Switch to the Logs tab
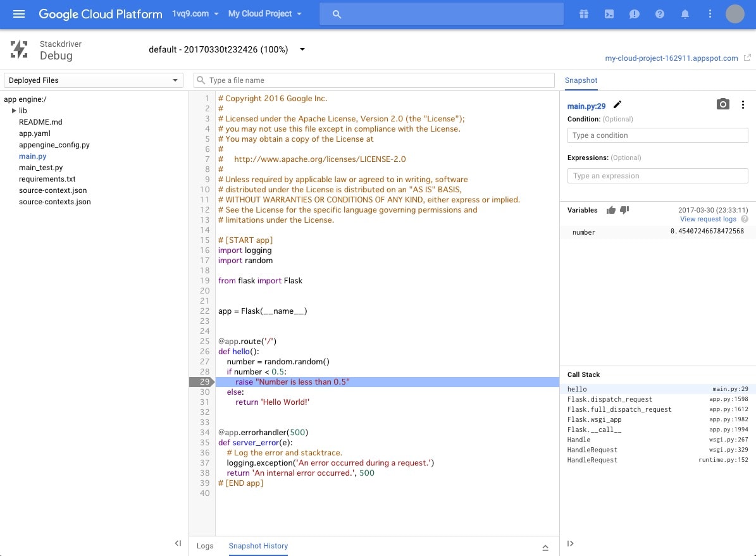 point(205,545)
